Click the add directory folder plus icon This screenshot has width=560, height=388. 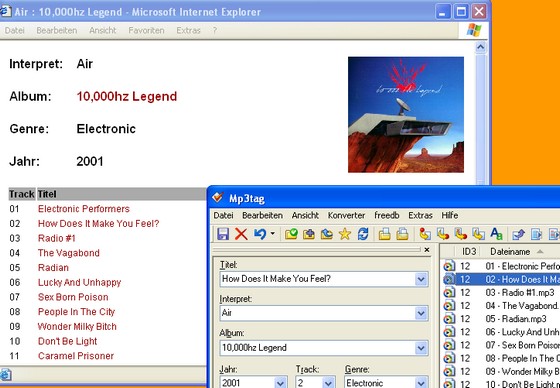click(x=309, y=234)
